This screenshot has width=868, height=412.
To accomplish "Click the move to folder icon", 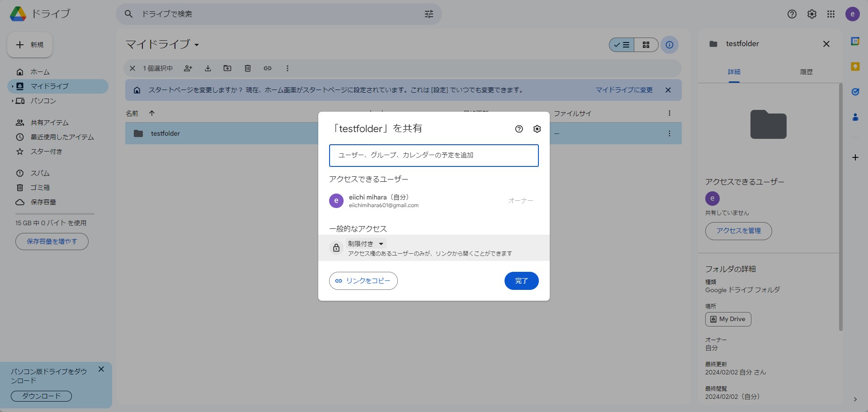I will point(227,68).
